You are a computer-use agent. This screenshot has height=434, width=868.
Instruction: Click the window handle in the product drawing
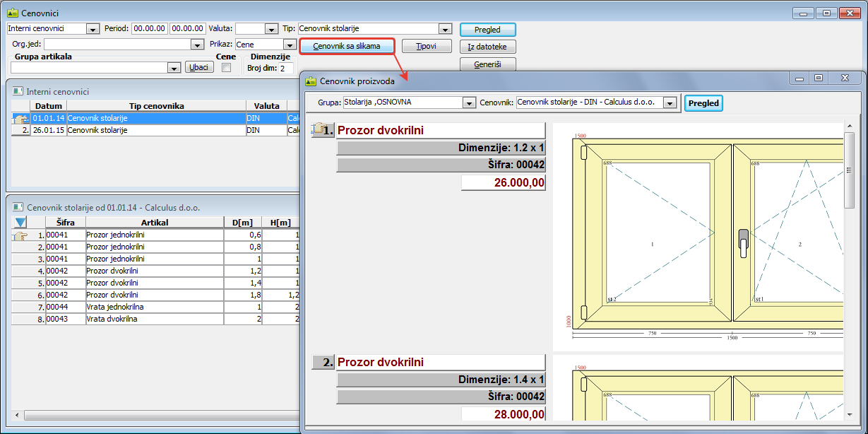pyautogui.click(x=742, y=242)
